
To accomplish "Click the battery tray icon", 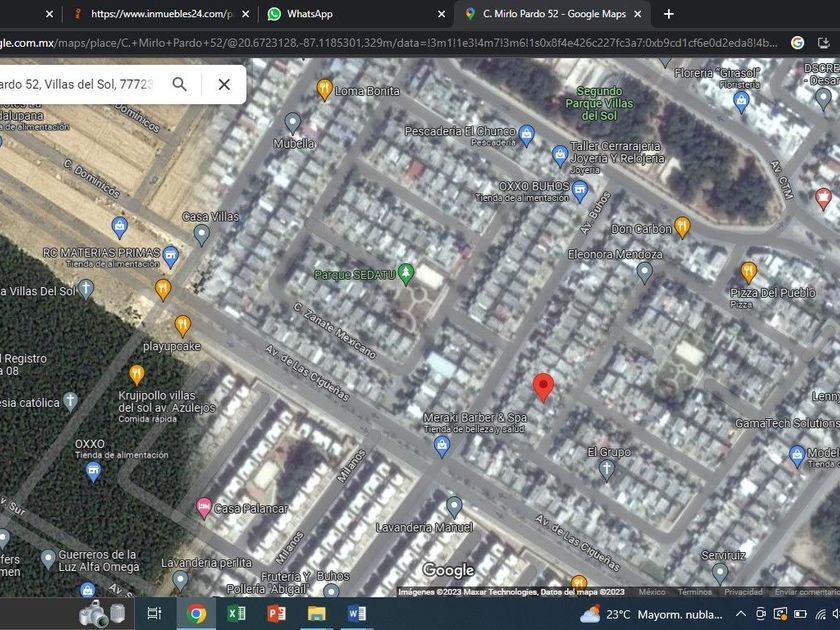I will tap(800, 614).
